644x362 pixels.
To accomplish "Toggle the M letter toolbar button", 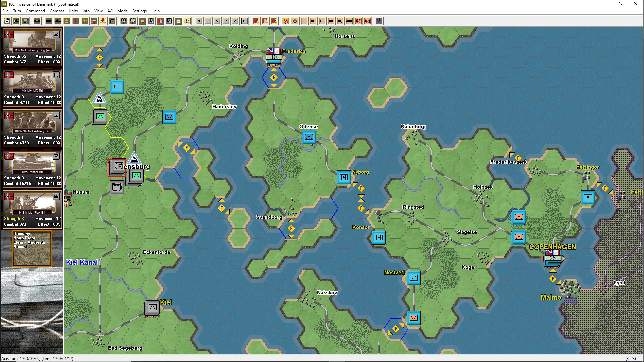I will [235, 21].
